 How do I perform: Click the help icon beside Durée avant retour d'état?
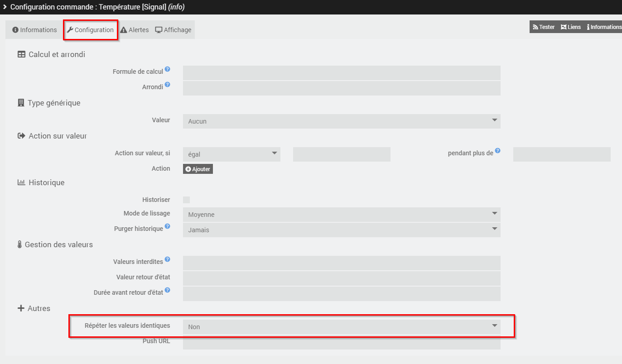click(x=168, y=290)
